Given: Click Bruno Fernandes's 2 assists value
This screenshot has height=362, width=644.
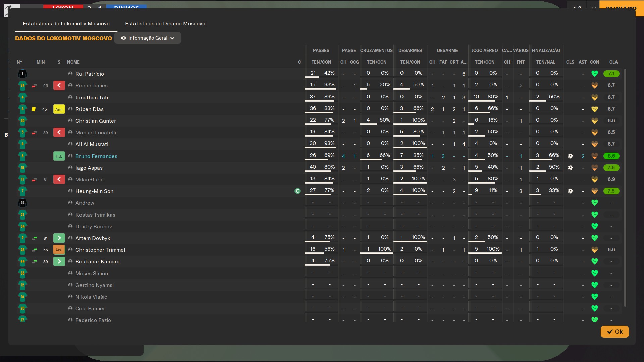Looking at the screenshot, I should (583, 156).
